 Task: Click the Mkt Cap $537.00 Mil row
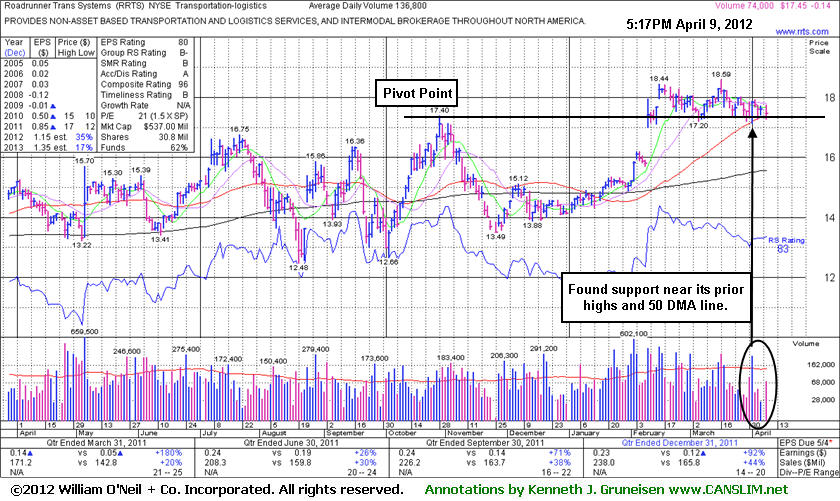coord(145,126)
